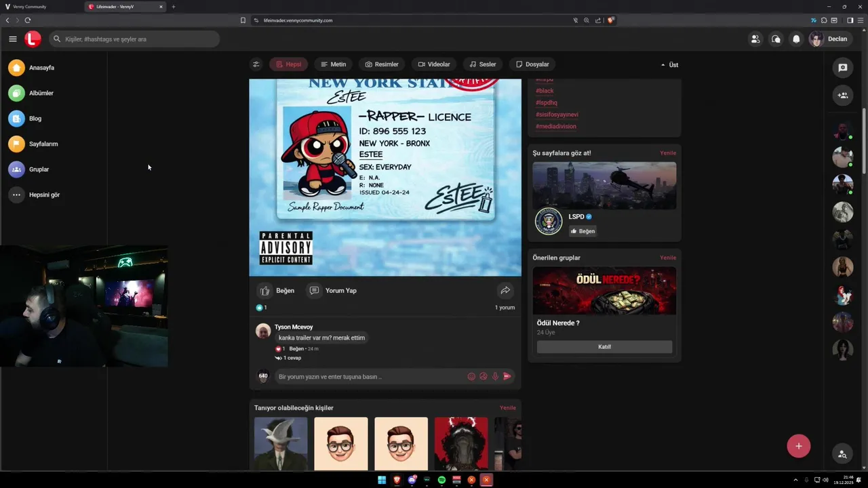Select the Metin feed filter tab

[x=333, y=64]
